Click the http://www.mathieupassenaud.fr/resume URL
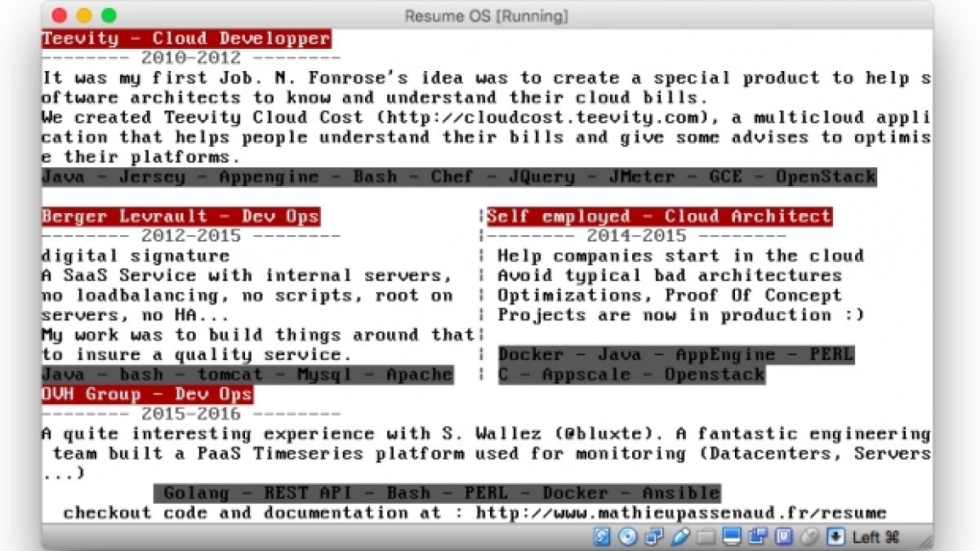The image size is (980, 551). (x=681, y=513)
